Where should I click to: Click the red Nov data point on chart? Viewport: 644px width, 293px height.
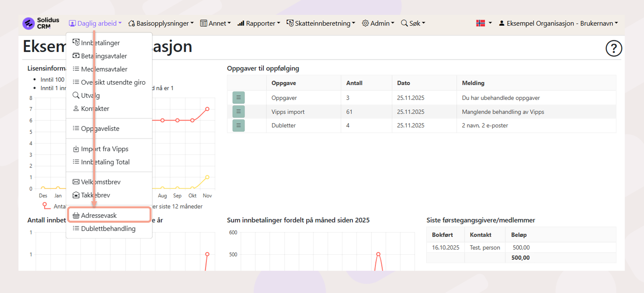coord(207,109)
